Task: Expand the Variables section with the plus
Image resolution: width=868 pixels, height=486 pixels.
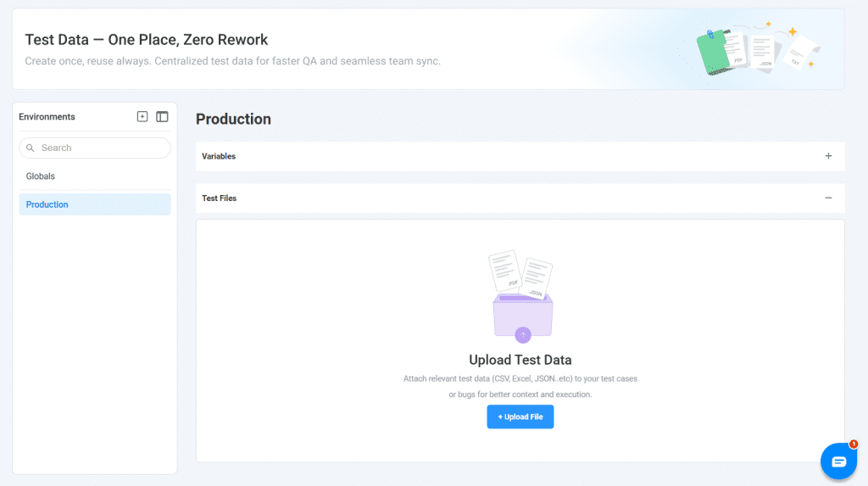Action: (828, 156)
